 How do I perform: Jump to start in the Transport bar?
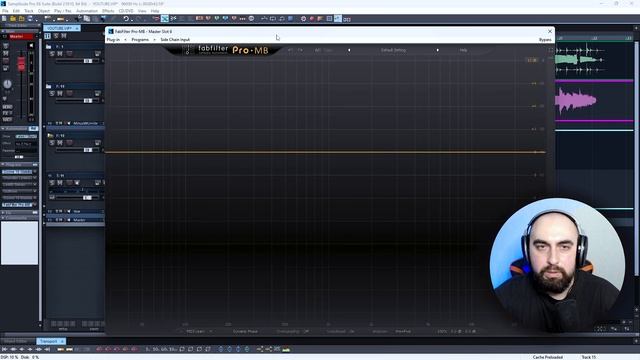4,349
